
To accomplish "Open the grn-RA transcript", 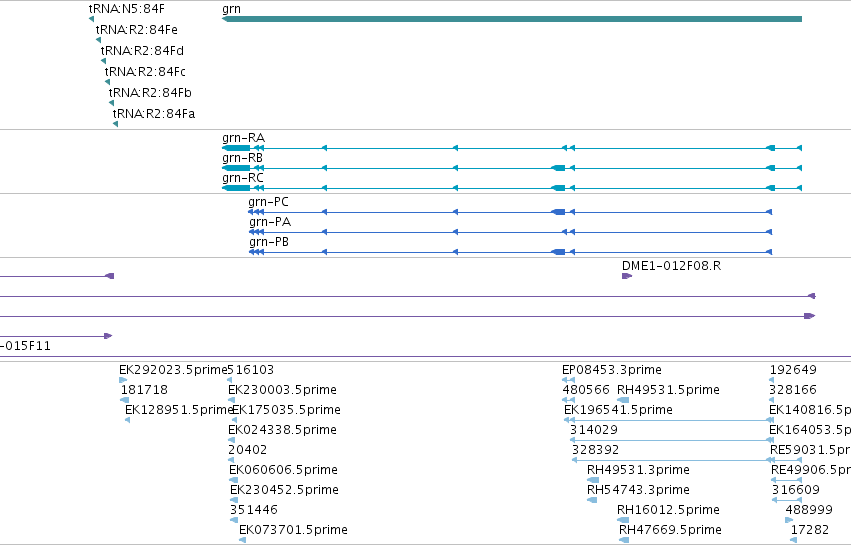I will pyautogui.click(x=512, y=148).
